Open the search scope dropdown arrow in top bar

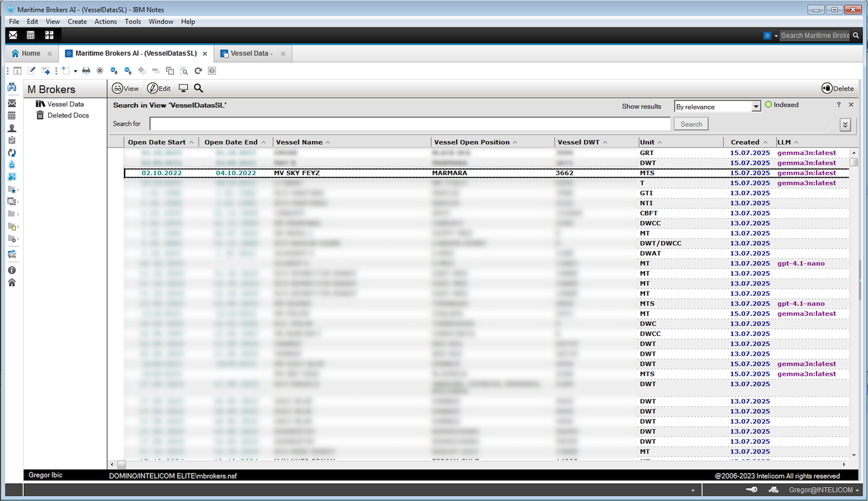(776, 36)
